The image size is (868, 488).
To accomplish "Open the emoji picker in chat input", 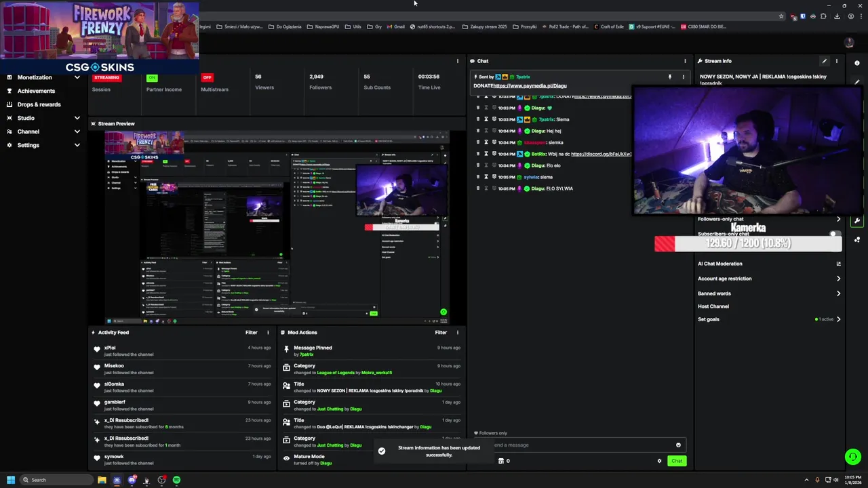I will point(678,445).
